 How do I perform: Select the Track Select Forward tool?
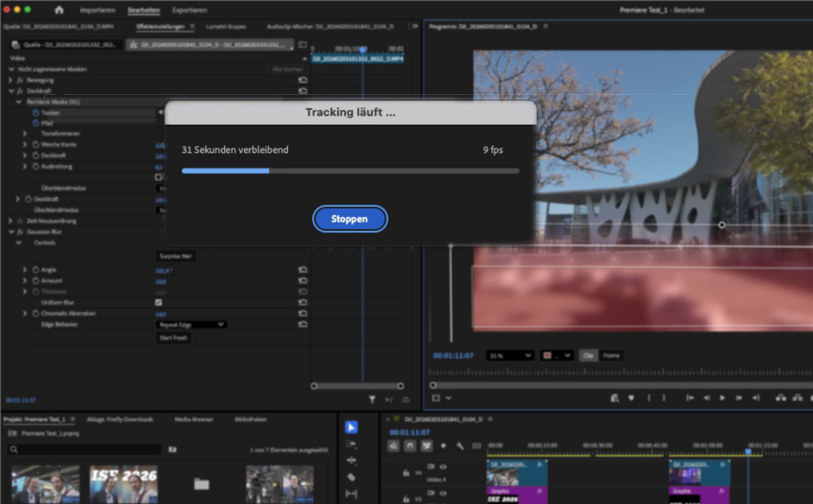click(x=351, y=444)
